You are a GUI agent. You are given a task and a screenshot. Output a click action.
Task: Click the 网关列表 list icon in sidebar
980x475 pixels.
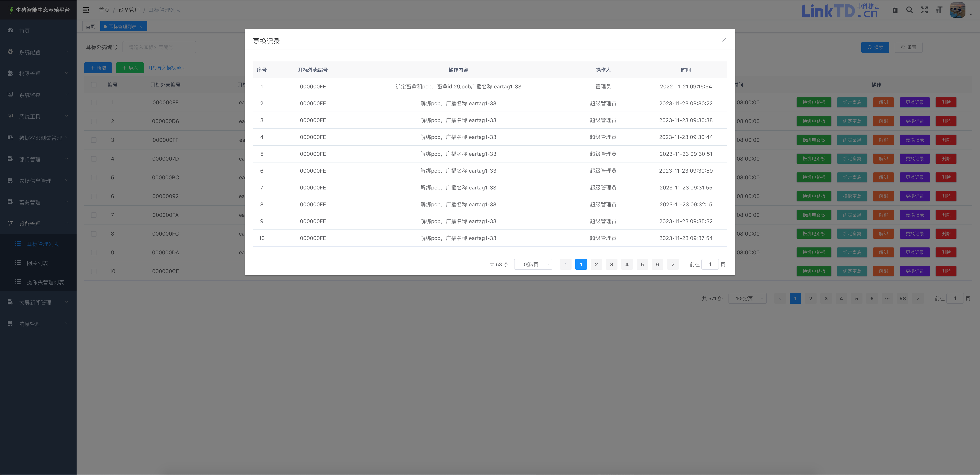point(18,263)
